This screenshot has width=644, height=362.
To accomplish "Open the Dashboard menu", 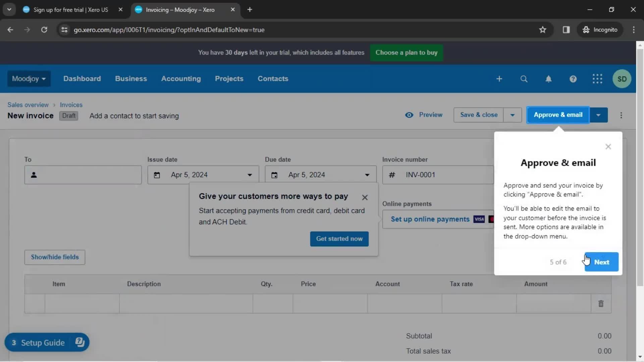I will point(82,79).
